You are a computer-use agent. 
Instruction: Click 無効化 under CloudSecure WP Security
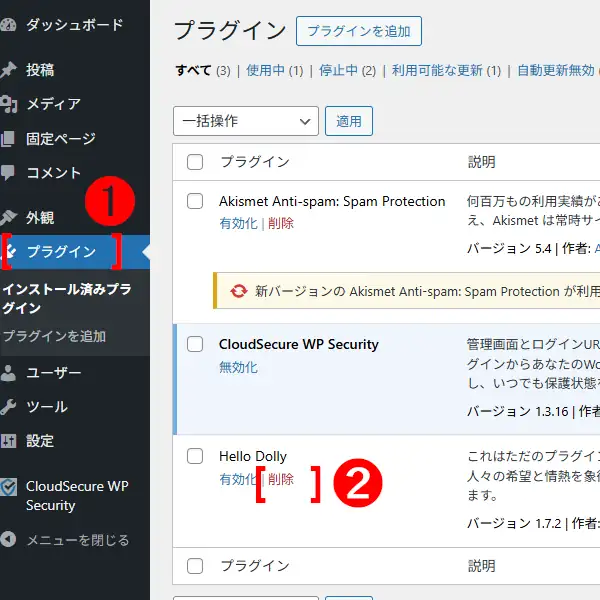pyautogui.click(x=238, y=367)
